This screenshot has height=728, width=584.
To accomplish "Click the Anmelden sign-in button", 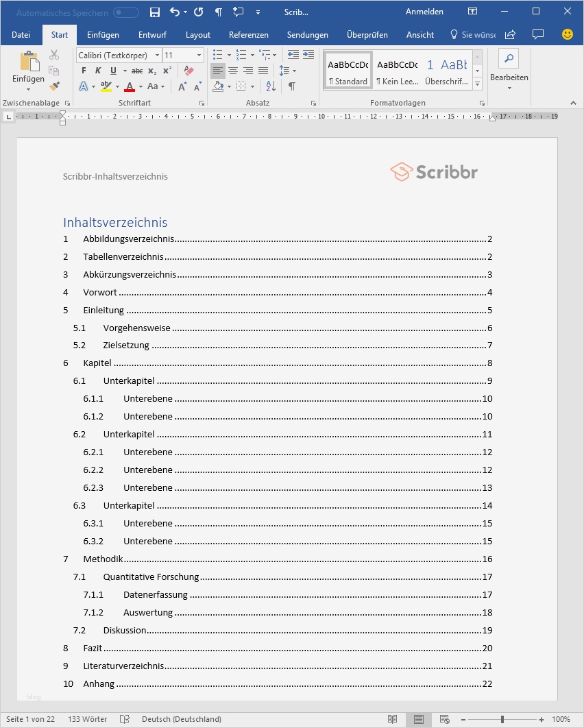I will click(x=424, y=12).
